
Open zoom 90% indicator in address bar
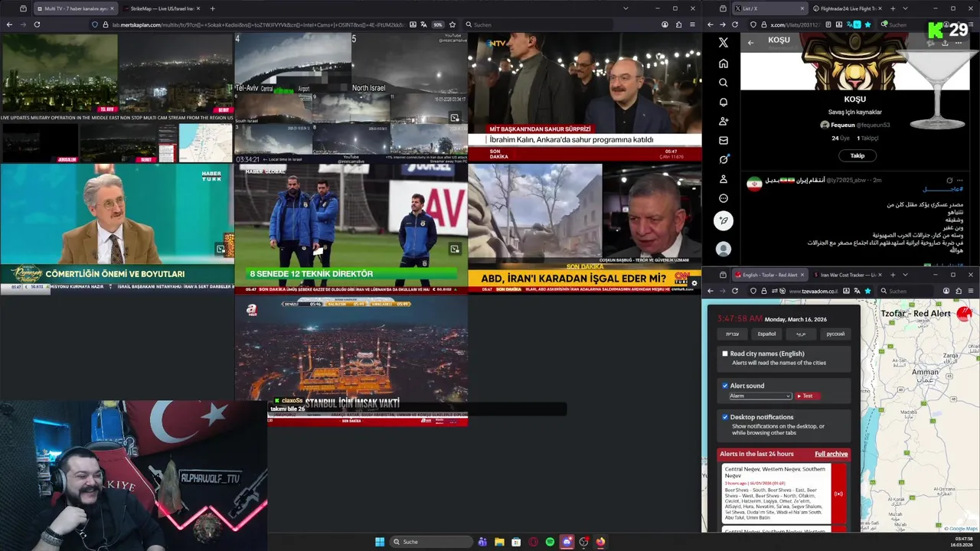coord(437,24)
